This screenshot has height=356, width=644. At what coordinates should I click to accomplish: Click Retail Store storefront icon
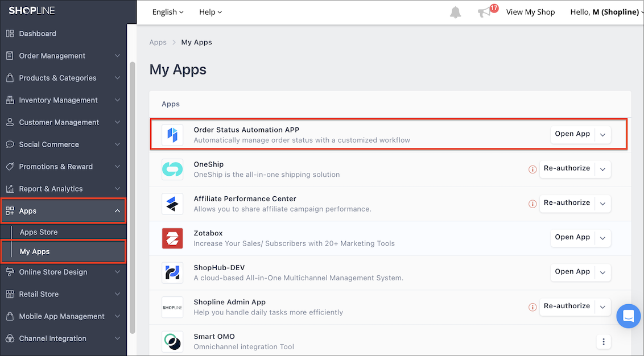(x=10, y=294)
